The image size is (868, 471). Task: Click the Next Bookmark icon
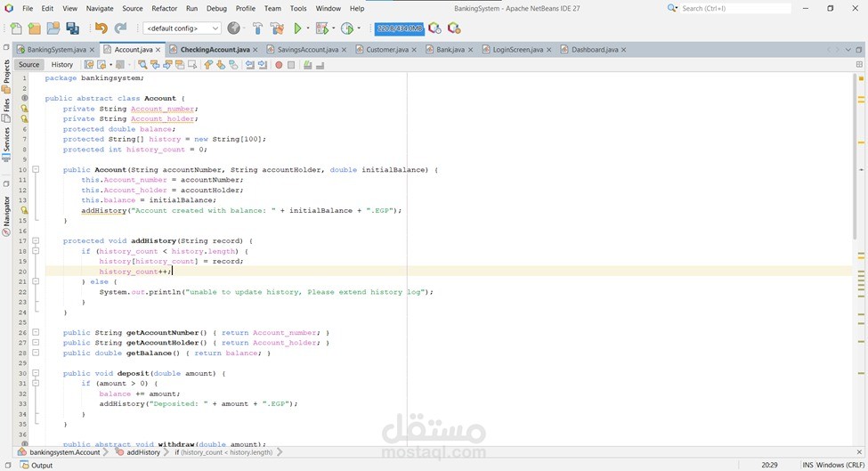(x=221, y=65)
